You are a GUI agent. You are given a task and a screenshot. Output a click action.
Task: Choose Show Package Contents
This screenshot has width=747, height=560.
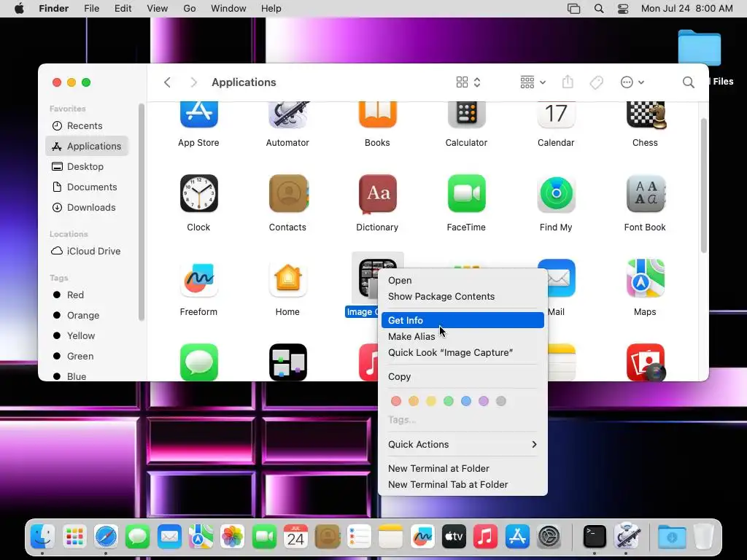click(462, 296)
